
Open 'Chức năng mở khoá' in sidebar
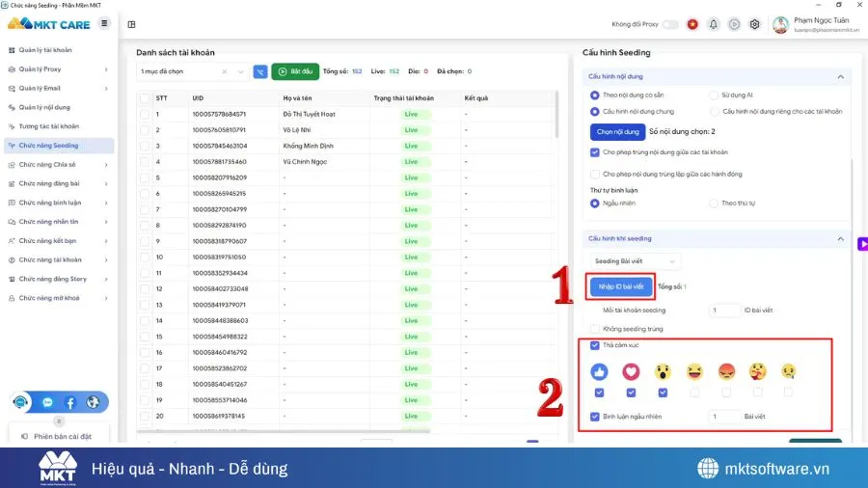pos(58,298)
